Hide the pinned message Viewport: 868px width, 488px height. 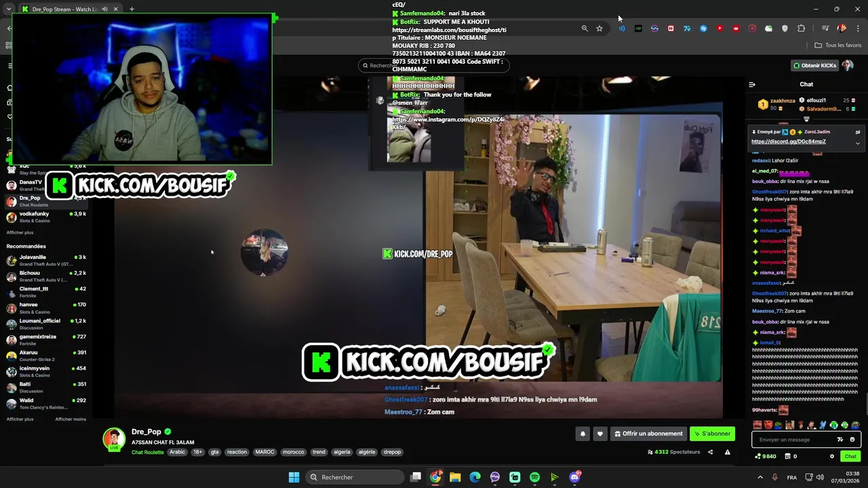(857, 132)
